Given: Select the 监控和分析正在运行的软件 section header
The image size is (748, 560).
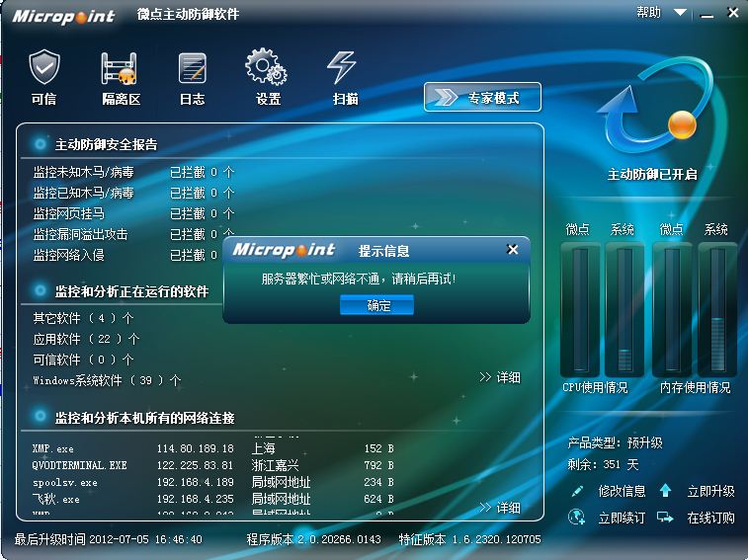Looking at the screenshot, I should point(131,291).
